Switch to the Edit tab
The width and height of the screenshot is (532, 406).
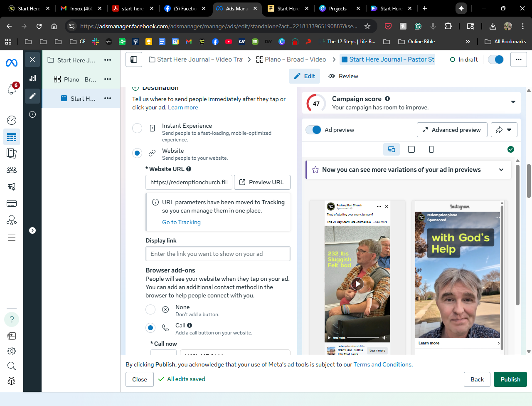tap(305, 76)
